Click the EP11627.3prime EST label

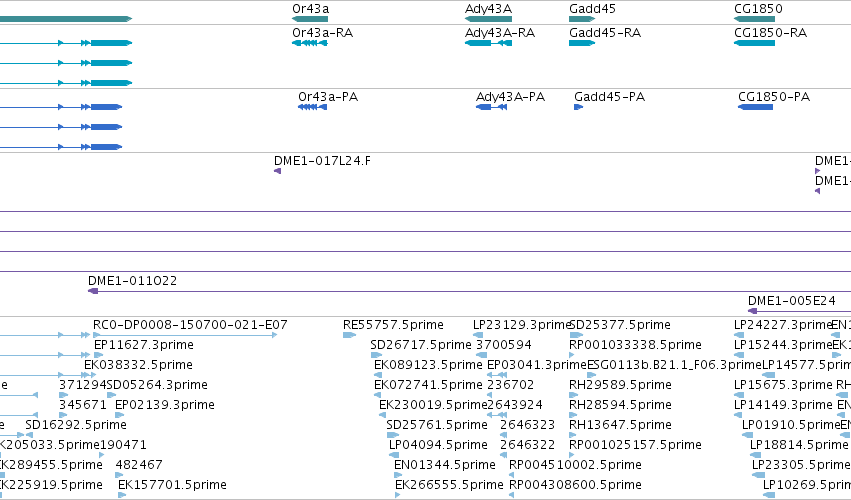[144, 345]
